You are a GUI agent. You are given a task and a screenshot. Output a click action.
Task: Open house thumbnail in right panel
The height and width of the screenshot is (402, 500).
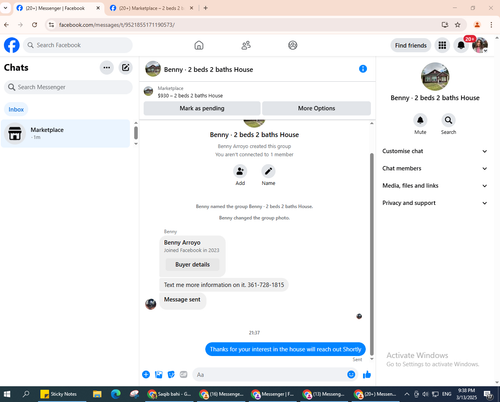tap(435, 76)
